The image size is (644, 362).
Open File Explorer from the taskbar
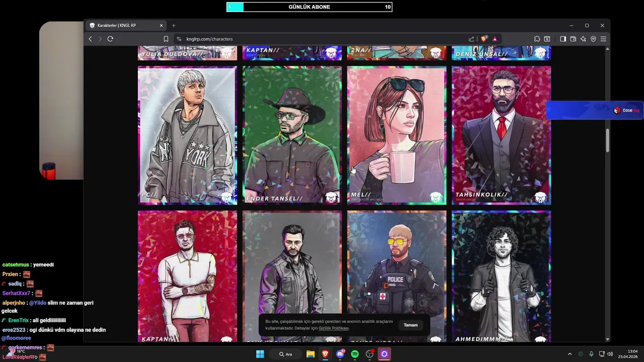[310, 354]
